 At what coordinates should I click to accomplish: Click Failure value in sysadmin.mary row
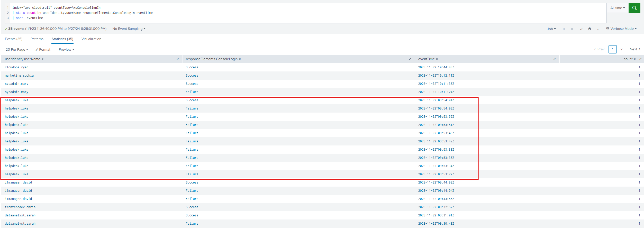coord(192,92)
